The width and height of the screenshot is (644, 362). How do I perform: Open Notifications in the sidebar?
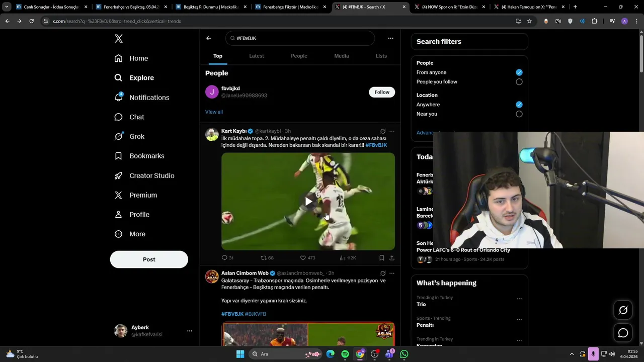click(x=142, y=98)
